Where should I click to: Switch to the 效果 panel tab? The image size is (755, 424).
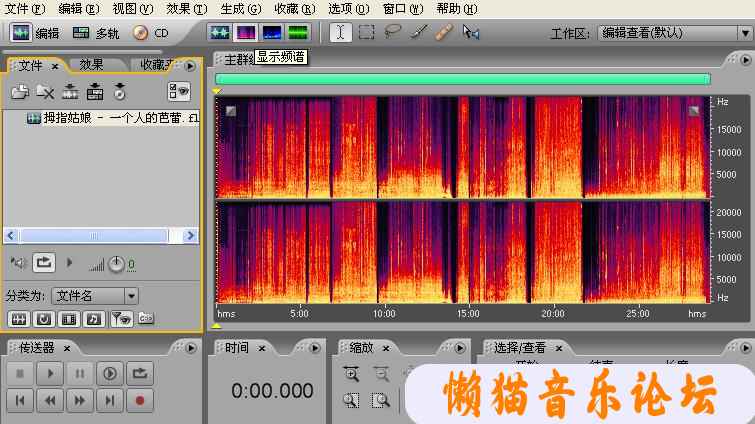tap(91, 64)
